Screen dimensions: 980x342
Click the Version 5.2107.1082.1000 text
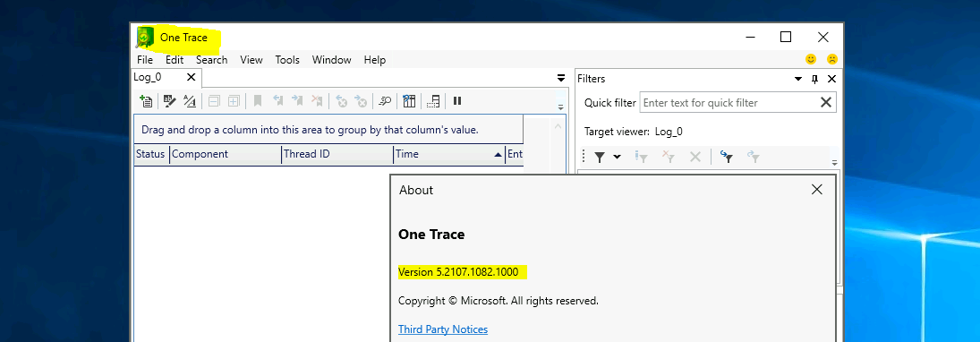click(x=458, y=272)
